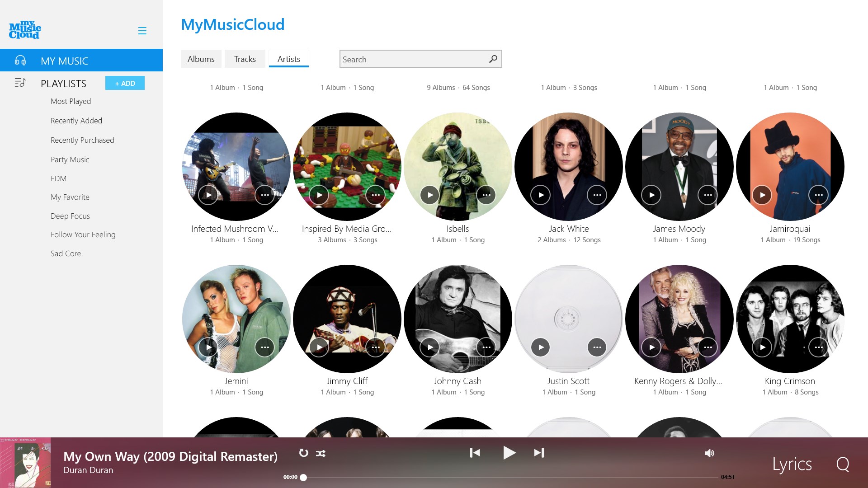This screenshot has width=868, height=488.
Task: Toggle repeat mode in player bar
Action: [304, 453]
